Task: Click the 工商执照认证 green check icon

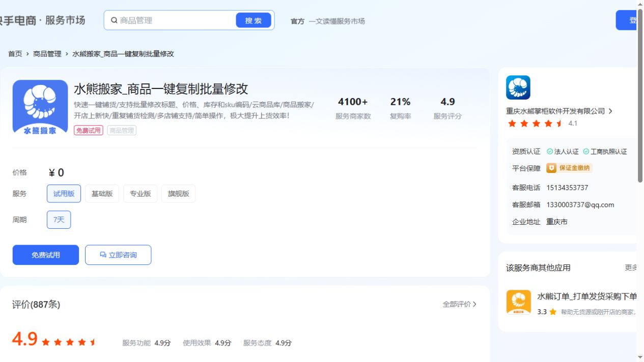Action: click(586, 152)
